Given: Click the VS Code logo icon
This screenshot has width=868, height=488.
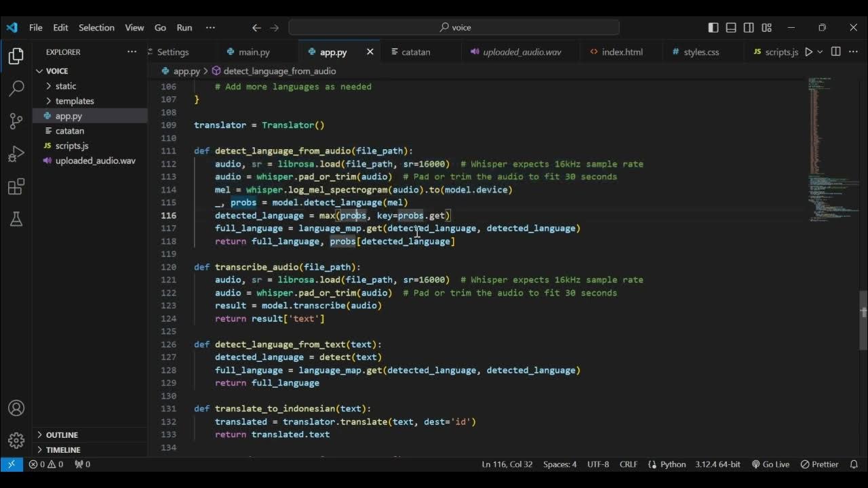Looking at the screenshot, I should [12, 28].
